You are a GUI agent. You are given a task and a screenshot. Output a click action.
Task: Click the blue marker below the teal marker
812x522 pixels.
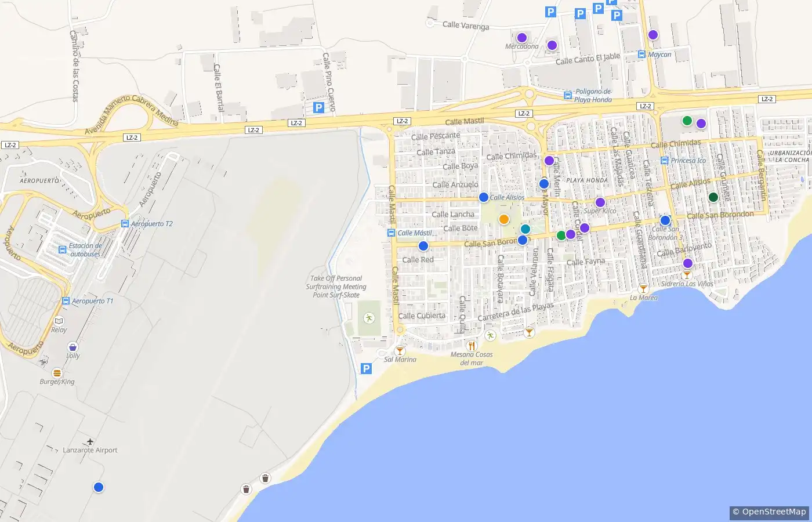pos(523,240)
